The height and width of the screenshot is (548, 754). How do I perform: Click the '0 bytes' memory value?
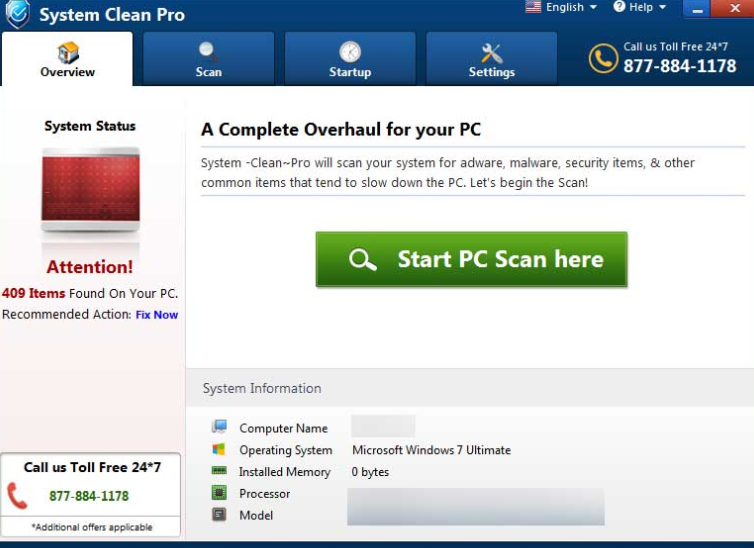[370, 472]
